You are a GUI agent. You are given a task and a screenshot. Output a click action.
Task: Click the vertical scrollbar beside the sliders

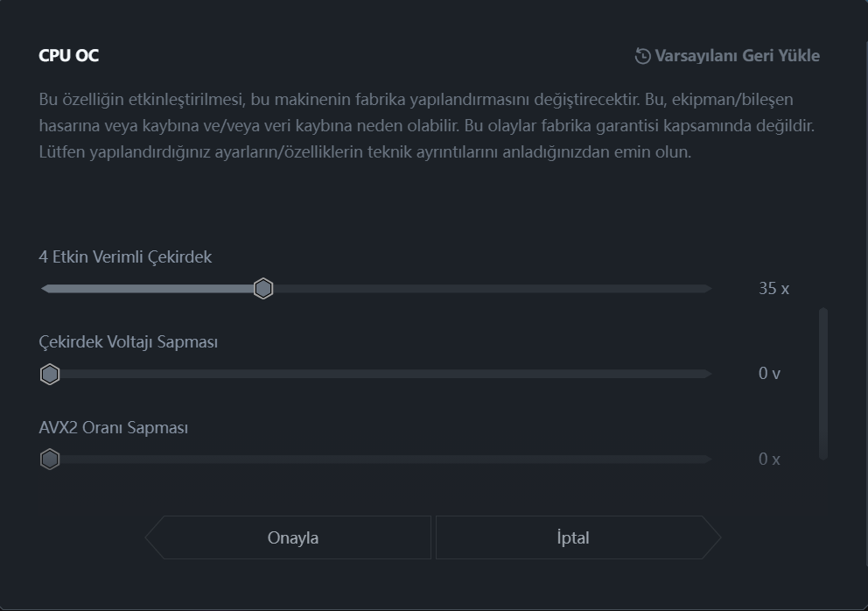(823, 384)
